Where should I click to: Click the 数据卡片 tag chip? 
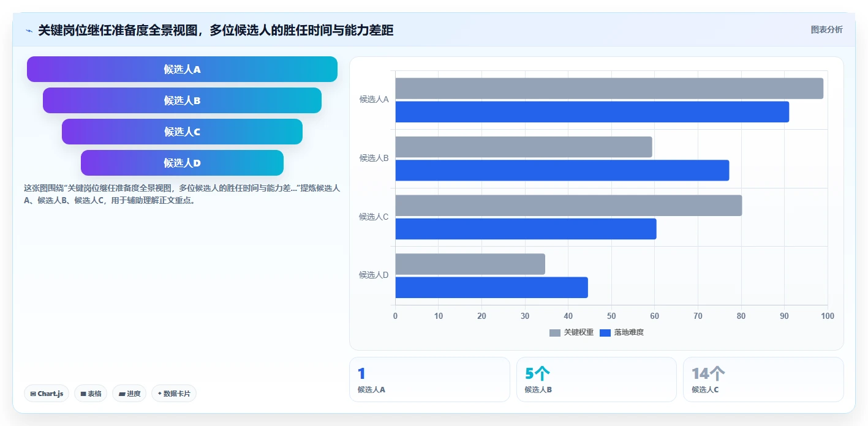pyautogui.click(x=174, y=394)
